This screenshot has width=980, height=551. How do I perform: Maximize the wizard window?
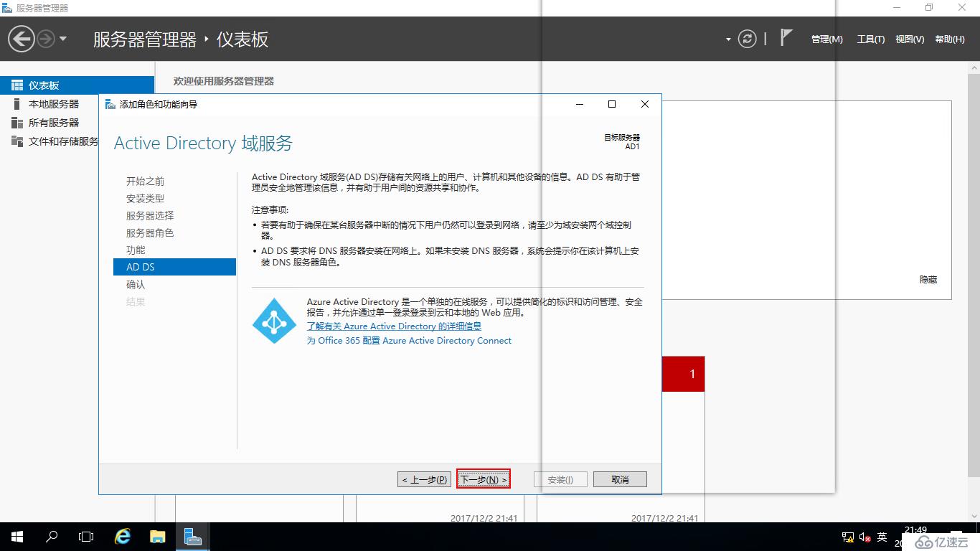(612, 104)
